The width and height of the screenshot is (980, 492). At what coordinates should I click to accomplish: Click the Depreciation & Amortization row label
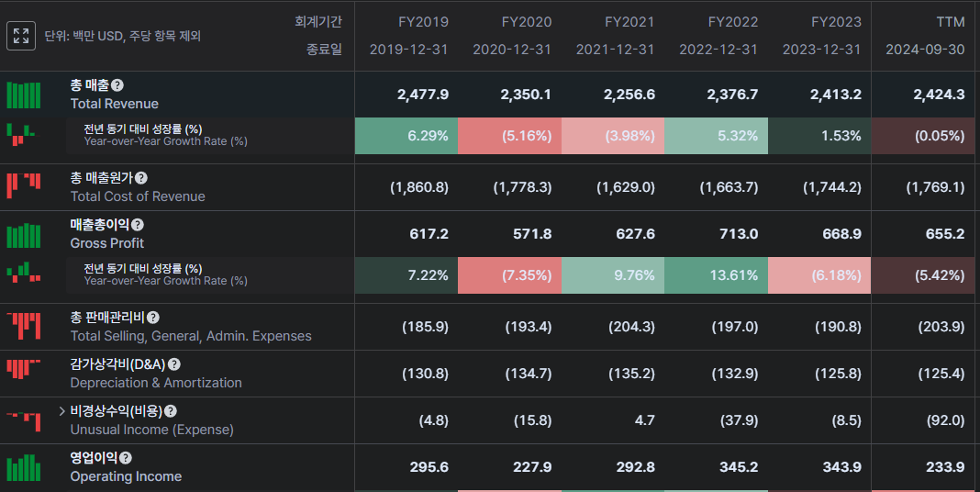(x=156, y=383)
